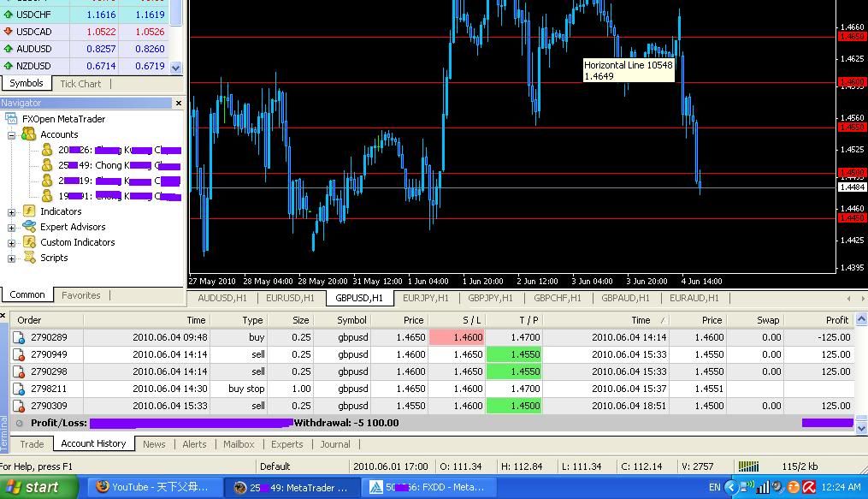This screenshot has width=868, height=499.
Task: Switch to the EURJPY,H1 chart tab
Action: tap(425, 298)
